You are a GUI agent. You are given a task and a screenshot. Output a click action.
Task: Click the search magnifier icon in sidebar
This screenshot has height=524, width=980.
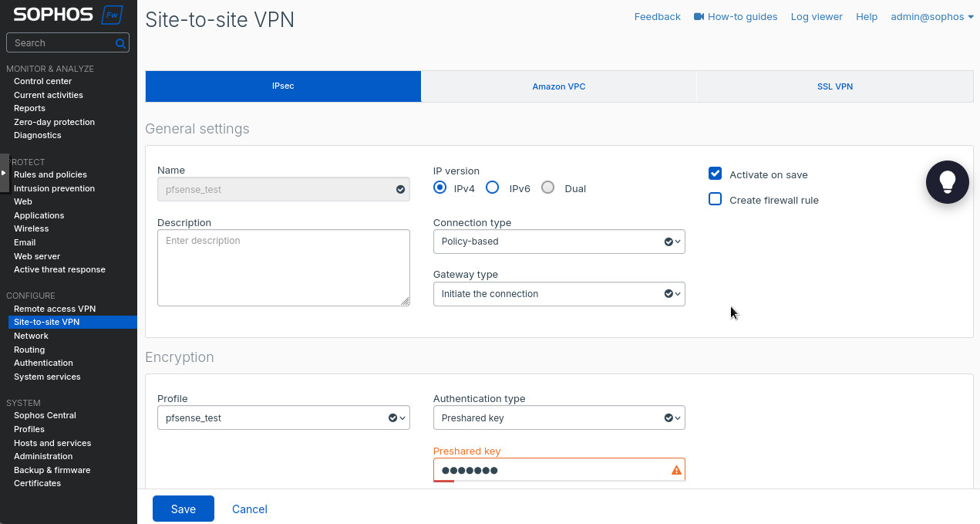tap(120, 43)
